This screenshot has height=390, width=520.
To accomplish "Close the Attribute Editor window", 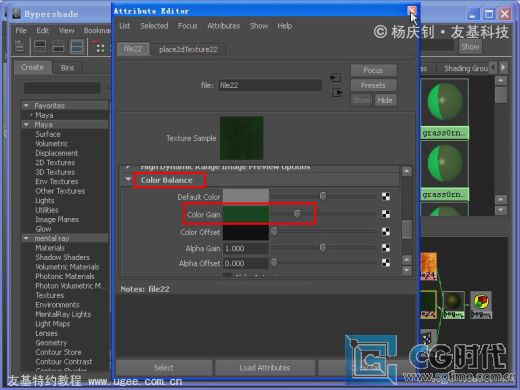I will [x=412, y=10].
